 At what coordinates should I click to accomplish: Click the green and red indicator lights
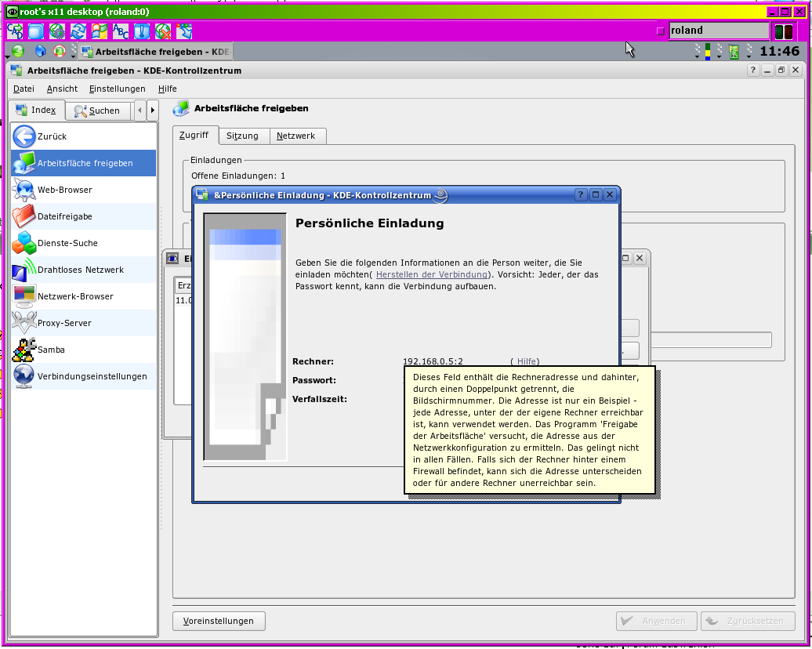(784, 31)
